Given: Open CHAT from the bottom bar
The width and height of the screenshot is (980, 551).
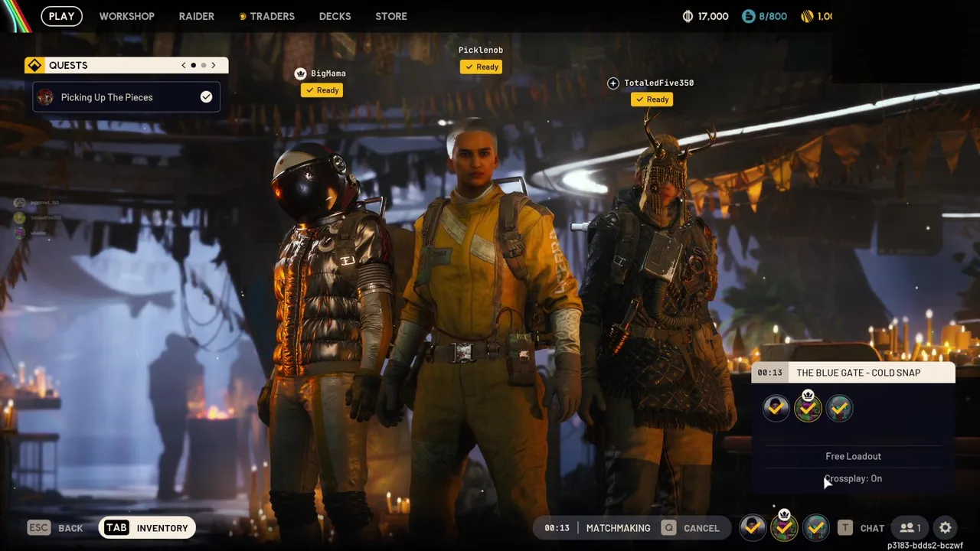Looking at the screenshot, I should point(861,528).
